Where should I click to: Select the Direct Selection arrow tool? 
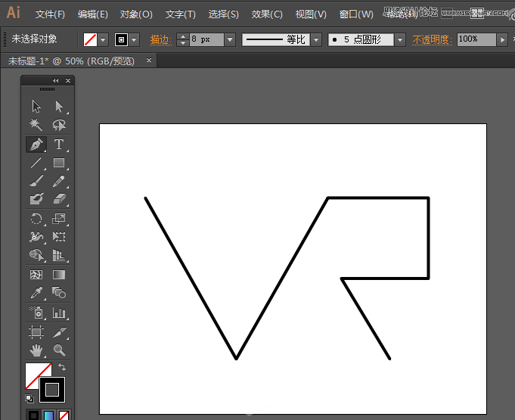pyautogui.click(x=59, y=107)
